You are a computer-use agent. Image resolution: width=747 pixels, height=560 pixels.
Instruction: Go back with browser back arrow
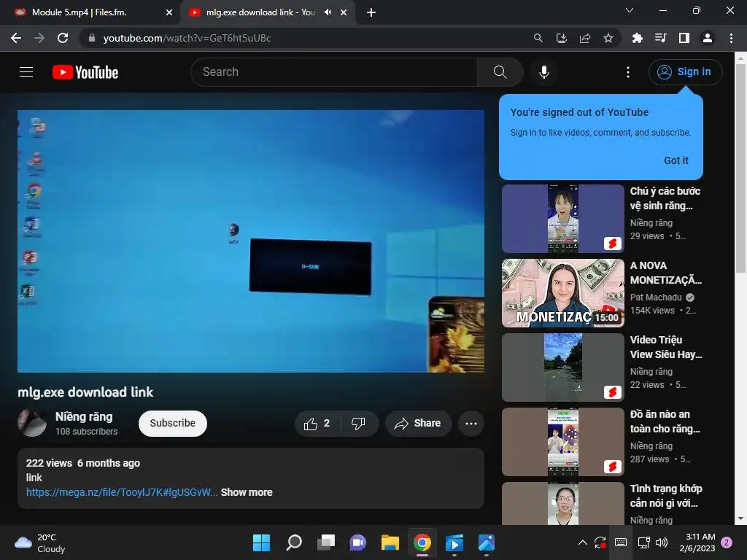coord(16,38)
